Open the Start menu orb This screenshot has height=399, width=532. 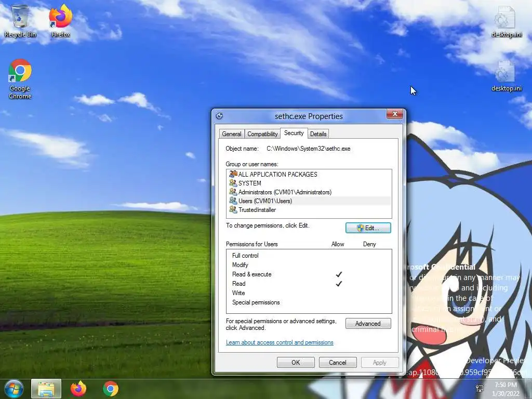pos(13,389)
